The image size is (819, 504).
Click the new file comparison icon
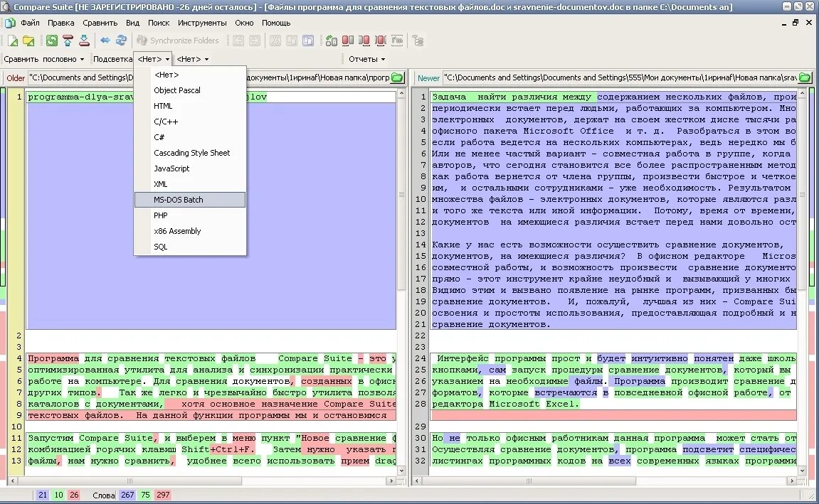click(13, 41)
